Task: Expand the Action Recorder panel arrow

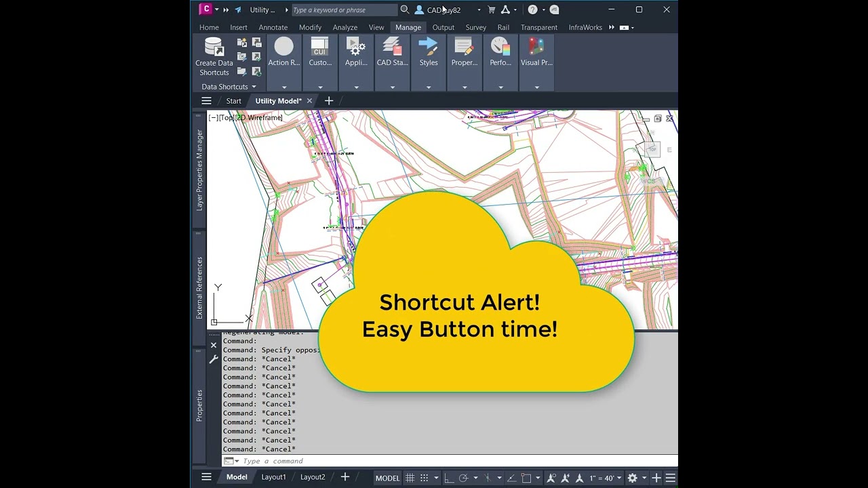Action: coord(283,87)
